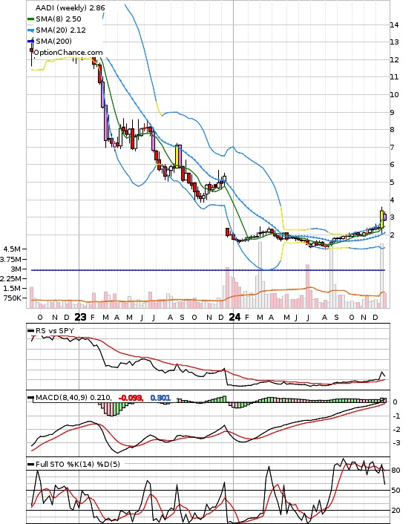Click the red -0.093 MACD signal value
The width and height of the screenshot is (420, 524).
click(x=131, y=398)
